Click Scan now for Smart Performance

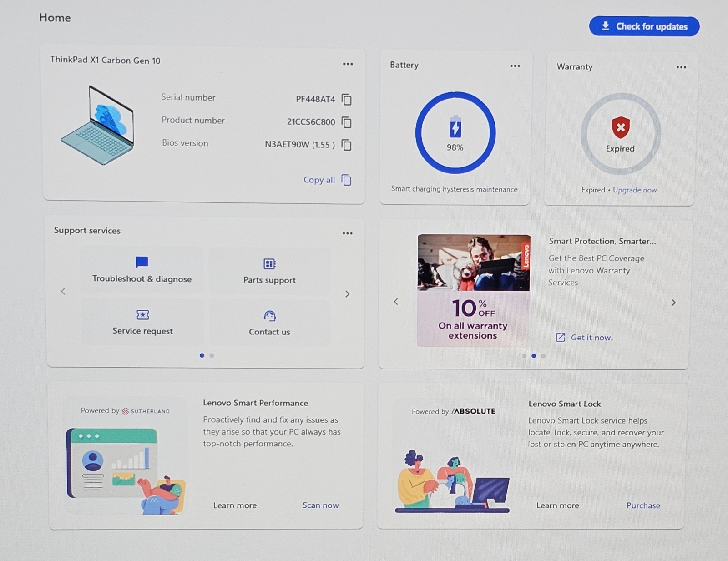click(321, 505)
